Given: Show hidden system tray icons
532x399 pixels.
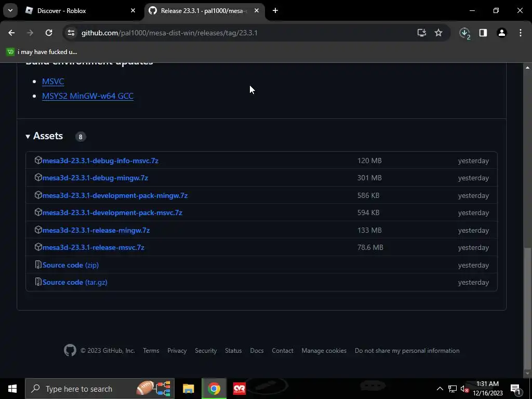Looking at the screenshot, I should pos(440,389).
